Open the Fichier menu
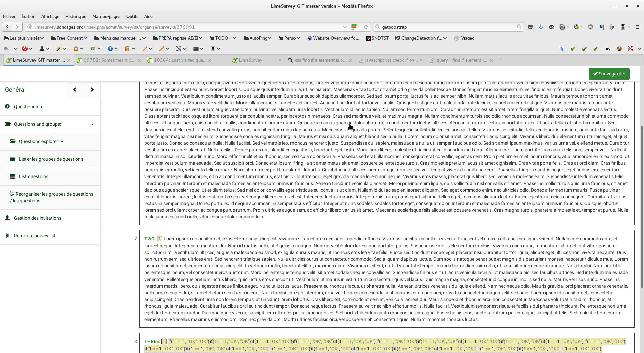This screenshot has height=353, width=644. (9, 16)
